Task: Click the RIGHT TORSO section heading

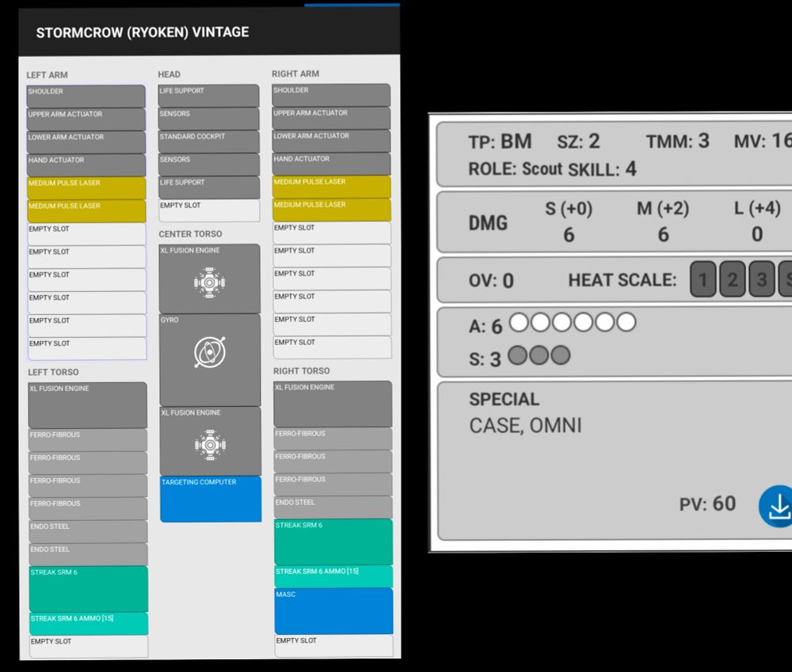Action: tap(302, 370)
